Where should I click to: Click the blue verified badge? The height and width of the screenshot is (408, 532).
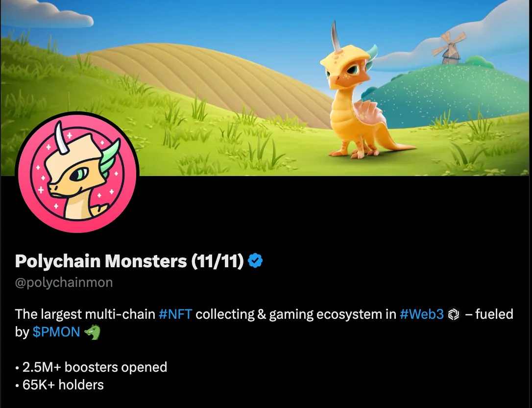255,261
